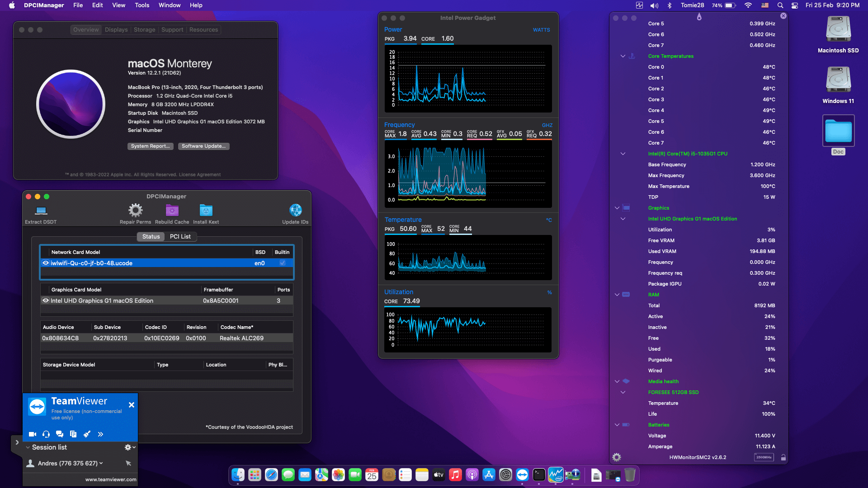This screenshot has height=488, width=868.
Task: Open Intel Power Gadget in Dock
Action: coord(556,475)
